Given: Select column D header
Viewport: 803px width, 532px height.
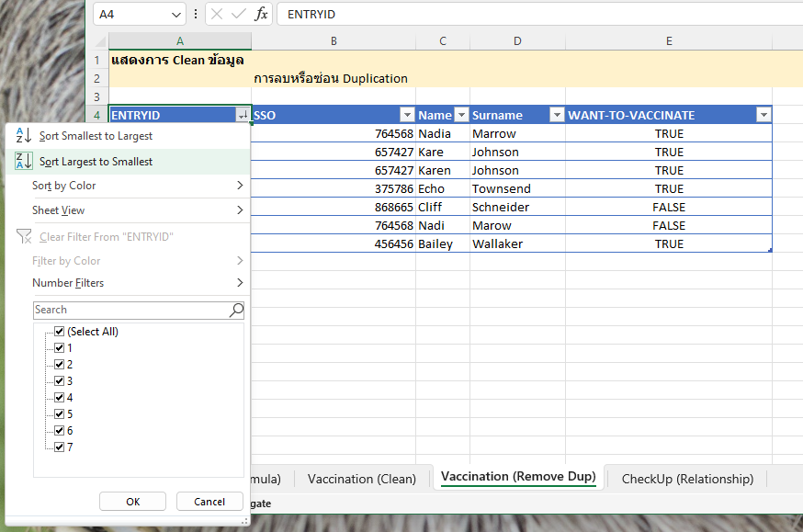Looking at the screenshot, I should (x=517, y=41).
